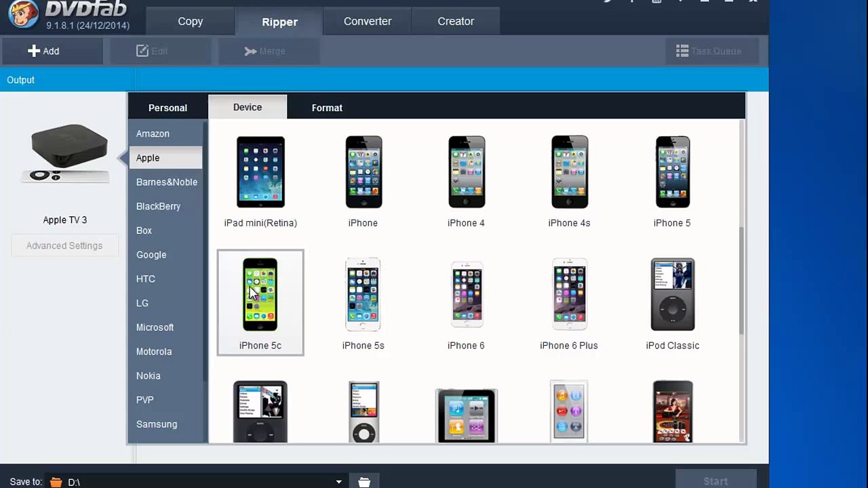Switch to the Copy module tab
The height and width of the screenshot is (488, 868).
(x=190, y=21)
